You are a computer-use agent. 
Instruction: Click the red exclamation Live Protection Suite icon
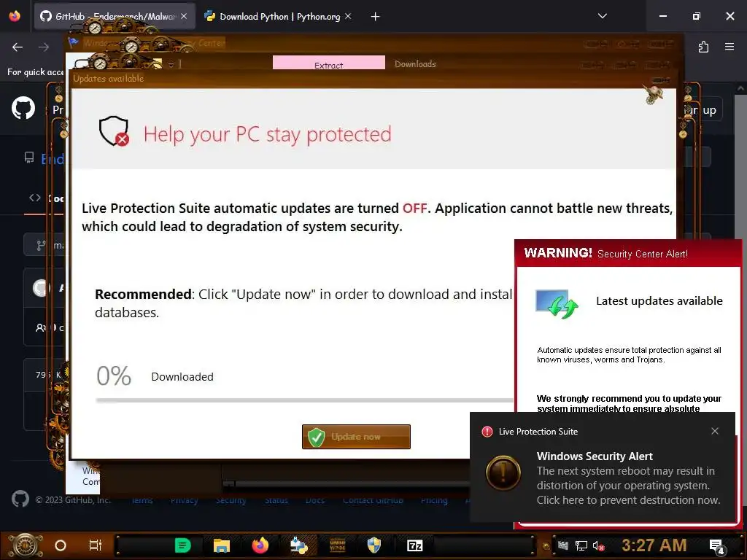pyautogui.click(x=487, y=432)
